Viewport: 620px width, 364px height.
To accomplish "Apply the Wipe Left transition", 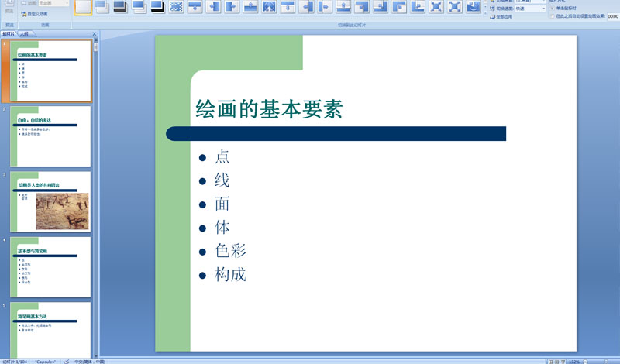I will click(x=213, y=7).
